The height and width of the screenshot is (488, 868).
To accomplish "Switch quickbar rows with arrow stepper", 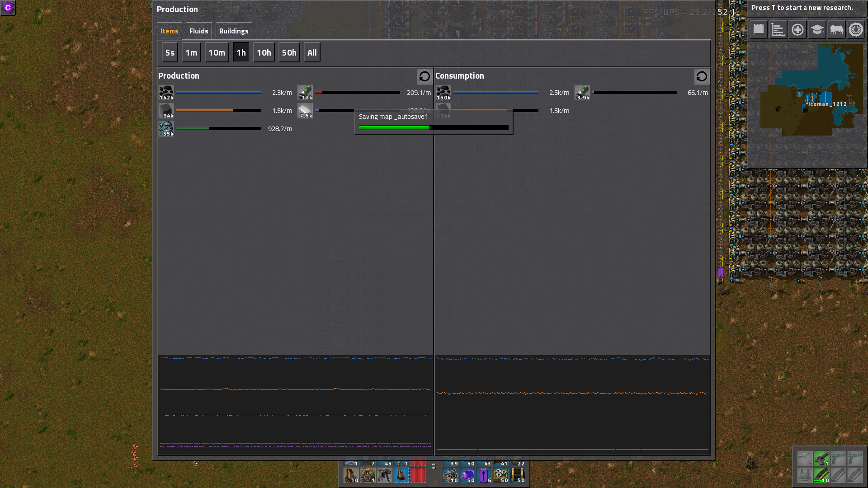I will pos(434,467).
